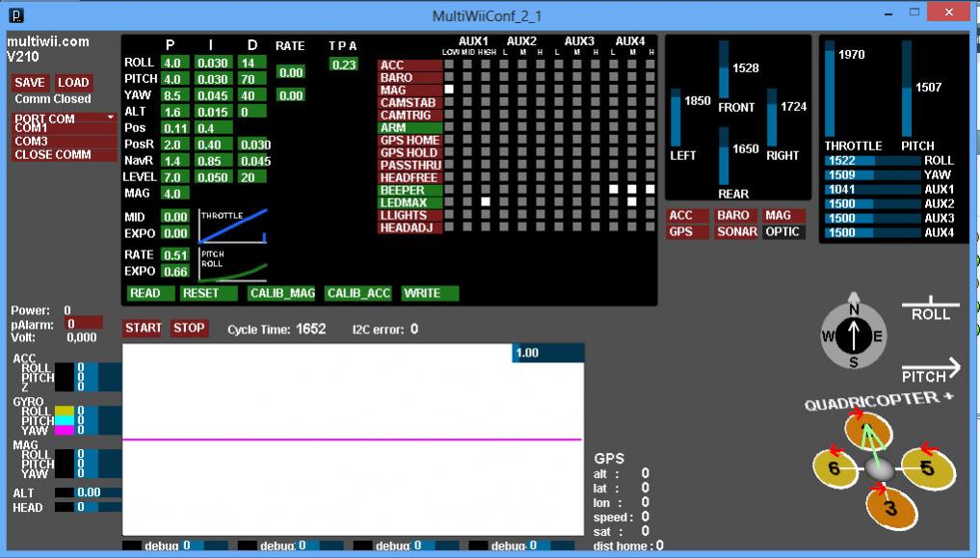Expand the PORT COM dropdown
This screenshot has width=980, height=558.
[x=65, y=119]
